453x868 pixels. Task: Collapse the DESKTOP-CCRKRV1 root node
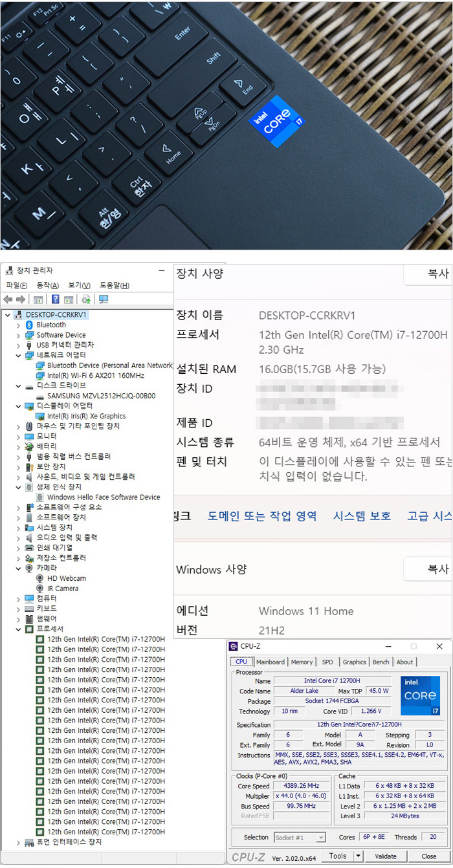8,314
